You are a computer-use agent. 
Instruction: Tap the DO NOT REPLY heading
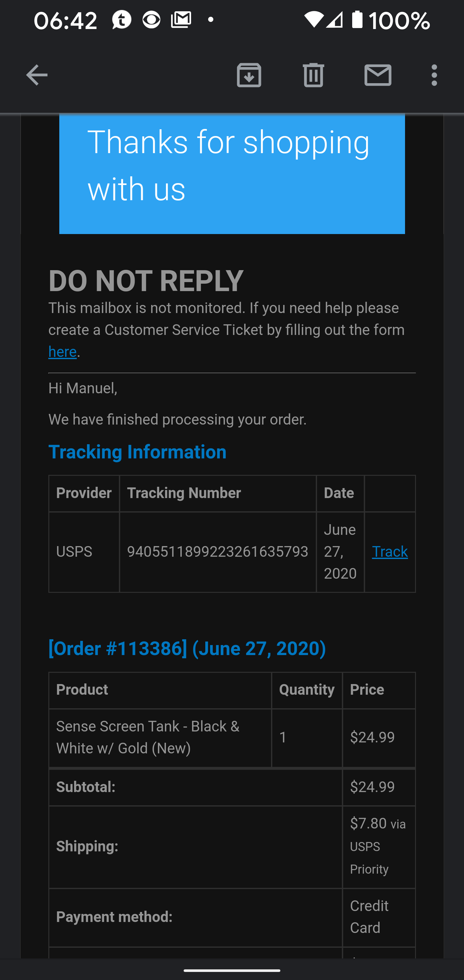[x=146, y=281]
